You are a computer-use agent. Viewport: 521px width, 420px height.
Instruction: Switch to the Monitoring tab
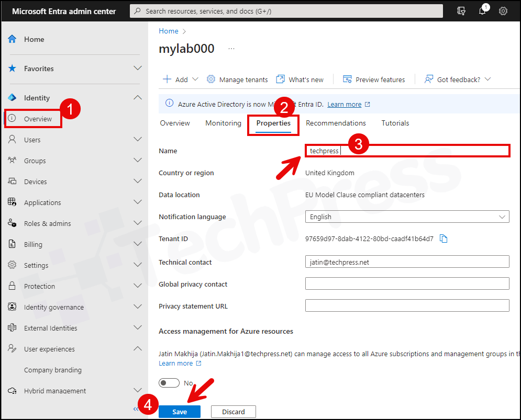223,123
